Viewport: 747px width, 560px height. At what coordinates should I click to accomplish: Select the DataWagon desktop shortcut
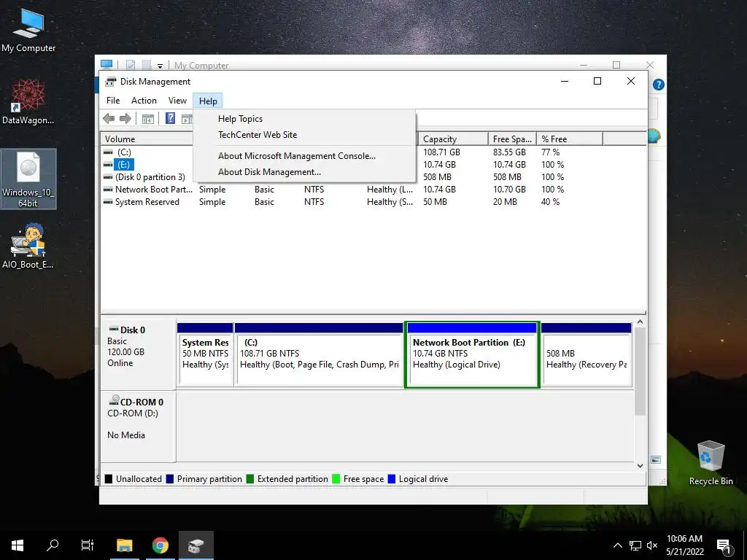[28, 101]
